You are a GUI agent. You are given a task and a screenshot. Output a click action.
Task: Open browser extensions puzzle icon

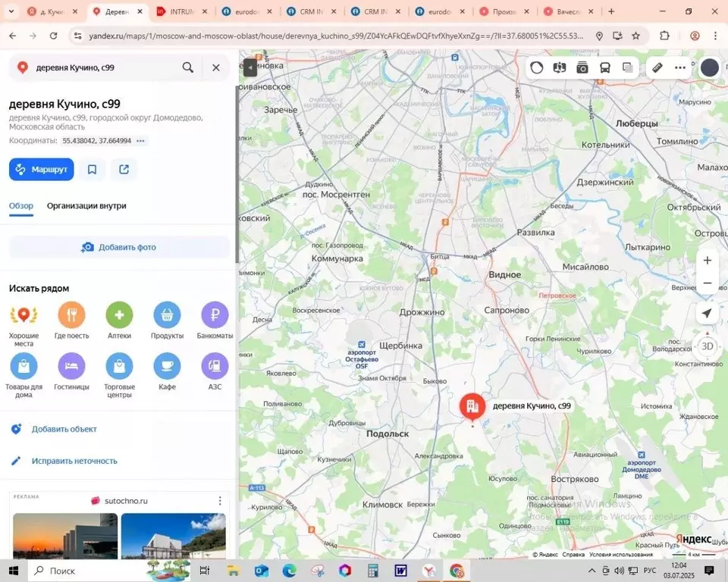[x=664, y=36]
